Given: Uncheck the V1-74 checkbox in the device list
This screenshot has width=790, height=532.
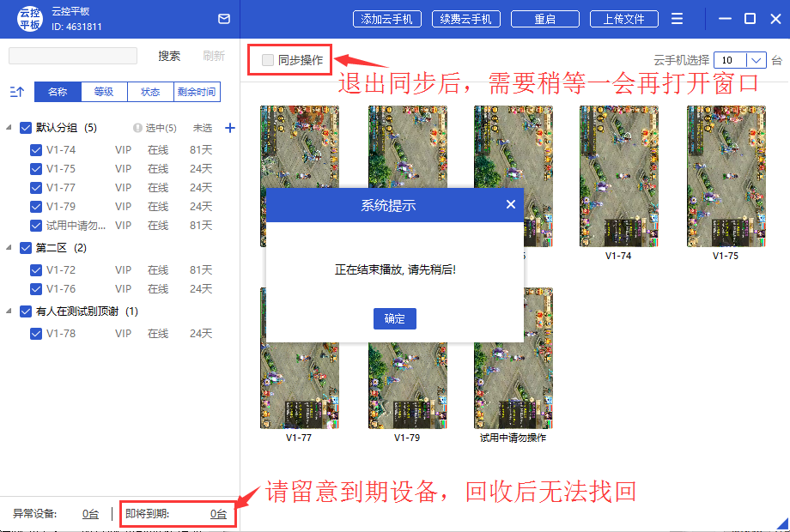Looking at the screenshot, I should [36, 150].
